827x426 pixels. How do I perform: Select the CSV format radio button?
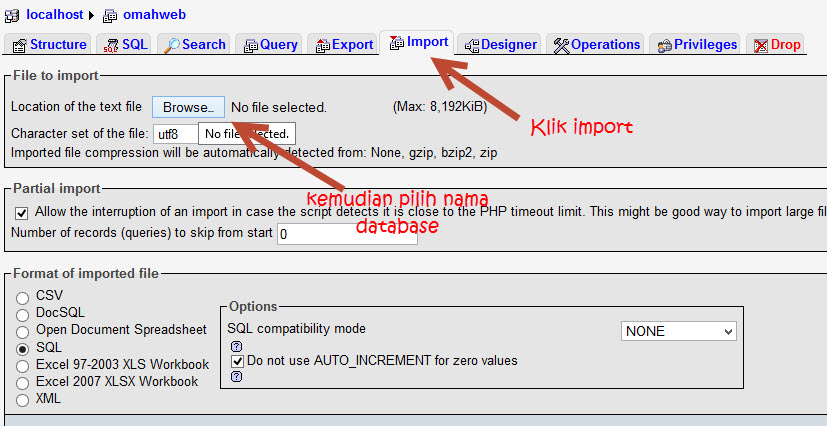pyautogui.click(x=23, y=297)
